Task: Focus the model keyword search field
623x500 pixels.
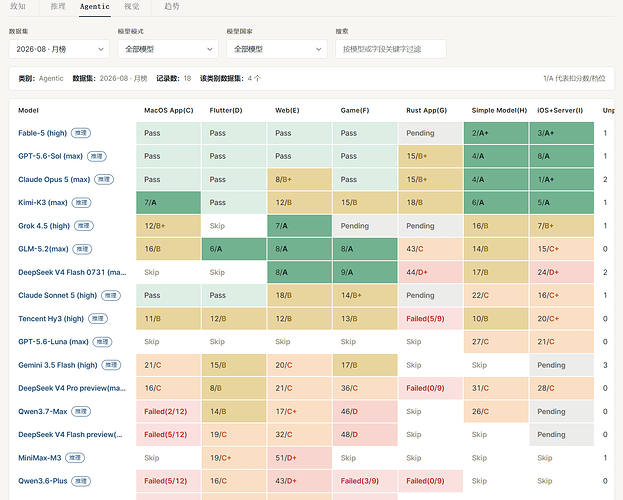Action: point(391,49)
